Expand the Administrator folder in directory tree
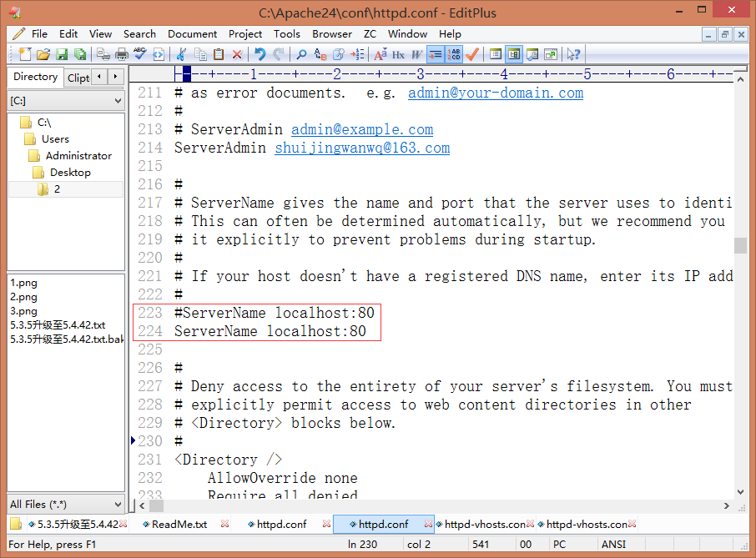The height and width of the screenshot is (558, 756). coord(78,156)
